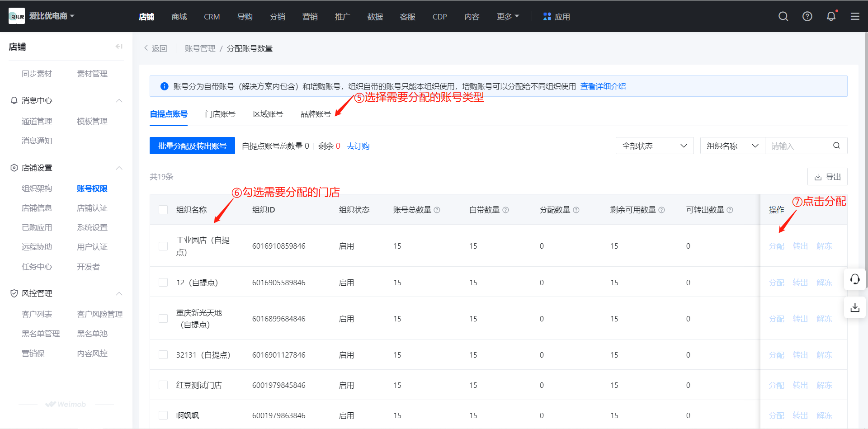This screenshot has height=429, width=868.
Task: Click the 店铺设置 gear icon
Action: [14, 168]
